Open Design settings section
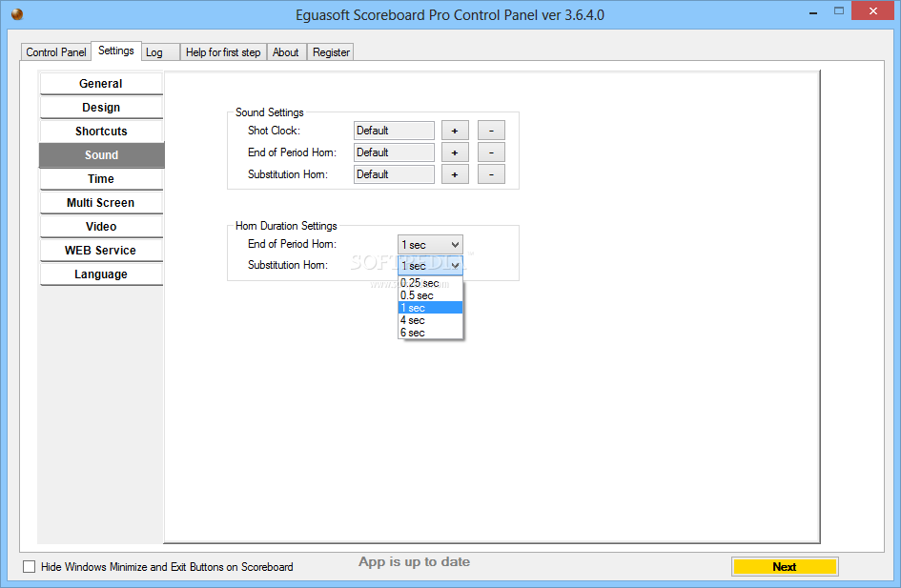 tap(101, 108)
